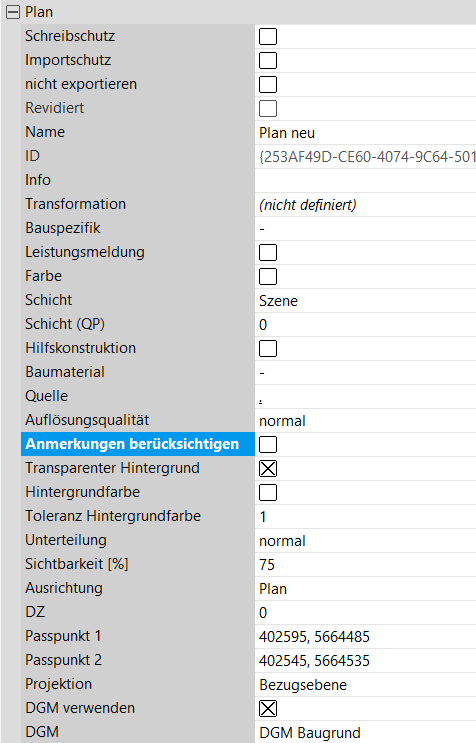The width and height of the screenshot is (476, 743).
Task: Click the Hintergrundfarbe color box
Action: (x=268, y=492)
